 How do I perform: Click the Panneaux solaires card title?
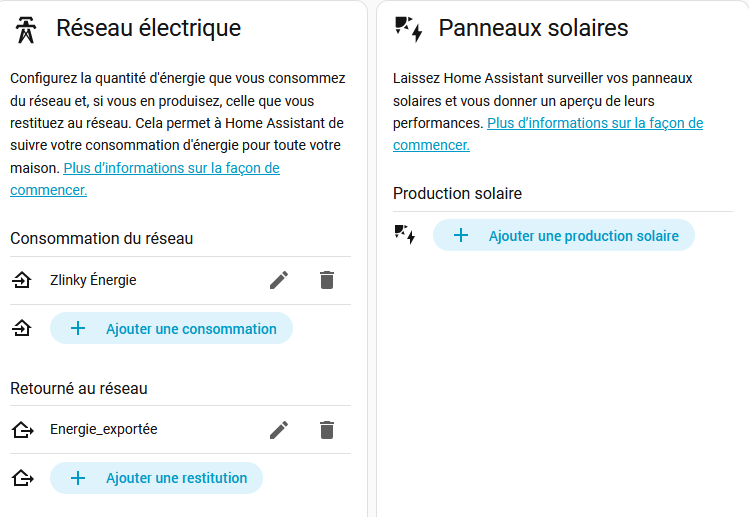pyautogui.click(x=533, y=28)
